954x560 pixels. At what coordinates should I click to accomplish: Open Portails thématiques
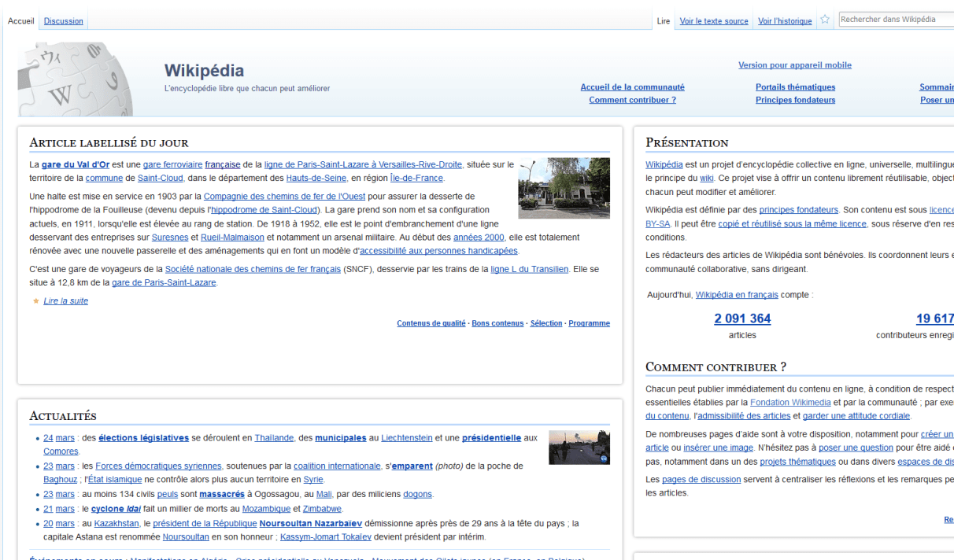794,87
